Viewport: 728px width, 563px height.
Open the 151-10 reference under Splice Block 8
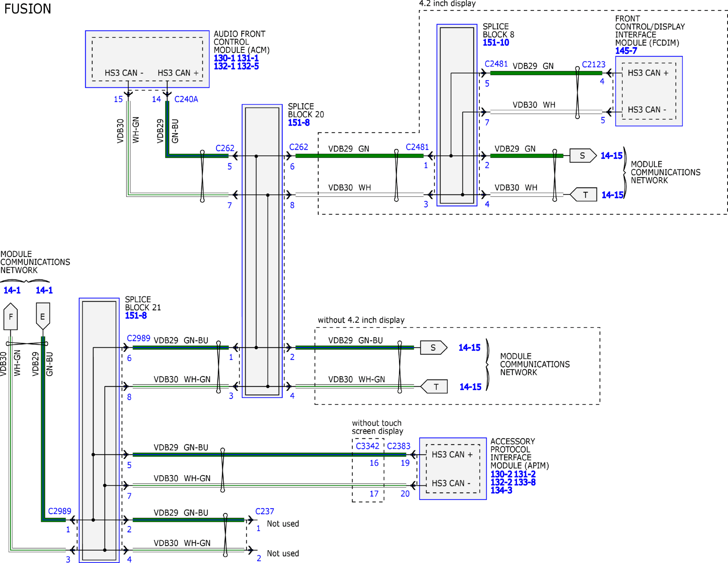coord(496,43)
